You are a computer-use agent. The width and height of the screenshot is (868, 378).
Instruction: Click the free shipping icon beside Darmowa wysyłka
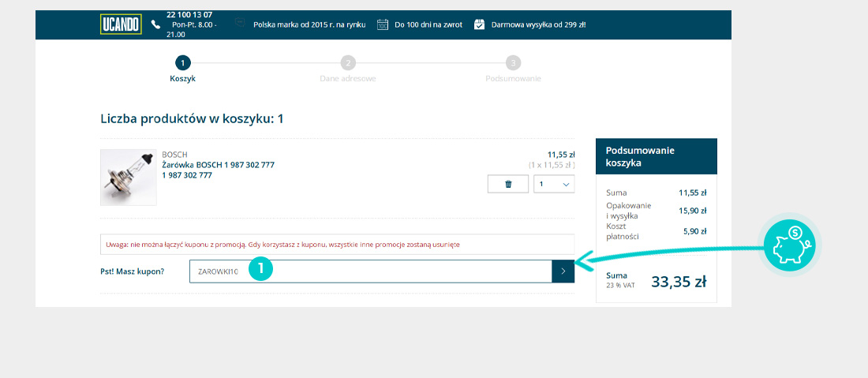479,24
